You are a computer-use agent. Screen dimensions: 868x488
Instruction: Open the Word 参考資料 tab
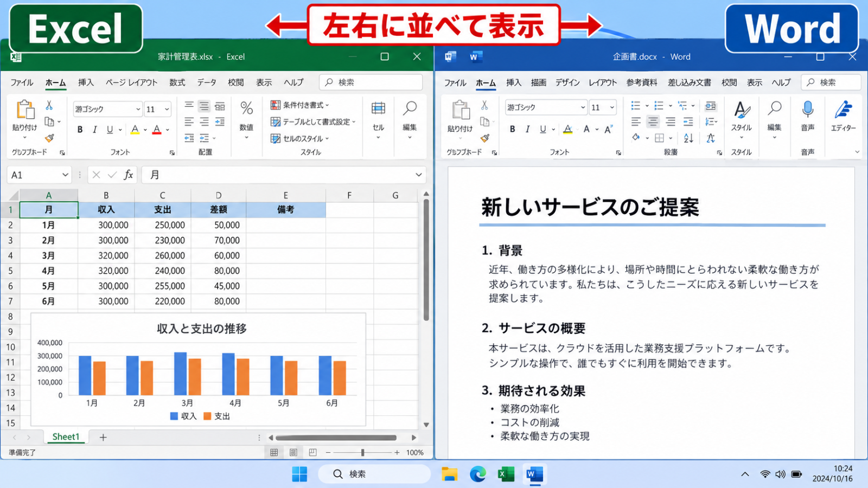[x=642, y=82]
